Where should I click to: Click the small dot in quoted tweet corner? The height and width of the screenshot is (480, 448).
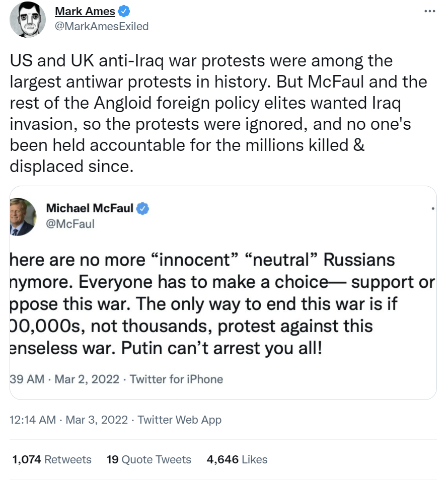[433, 208]
